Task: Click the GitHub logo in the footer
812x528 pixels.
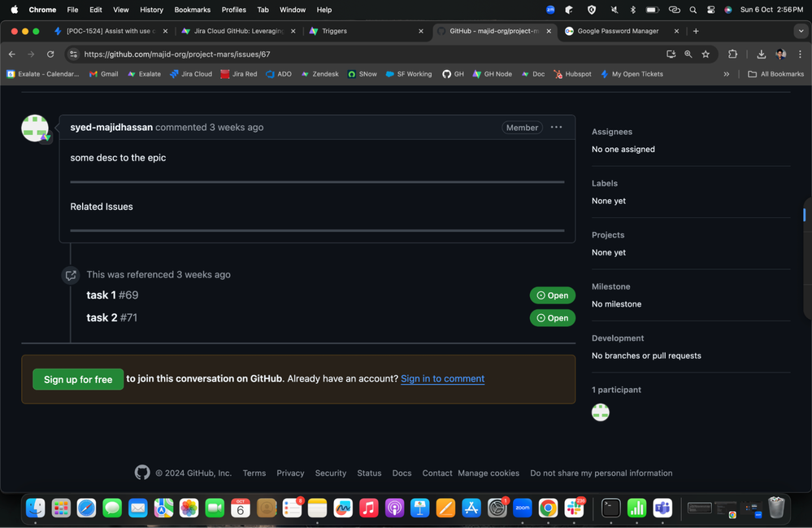Action: click(142, 473)
